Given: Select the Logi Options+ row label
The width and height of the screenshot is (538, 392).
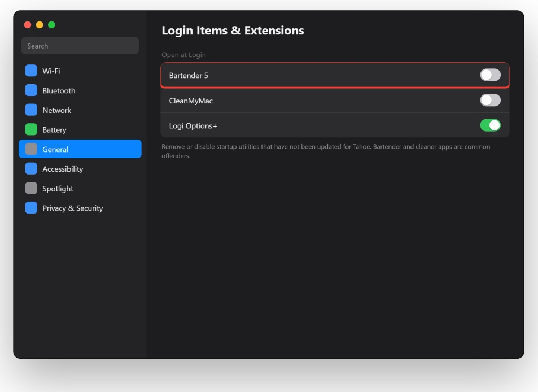Looking at the screenshot, I should pyautogui.click(x=193, y=126).
